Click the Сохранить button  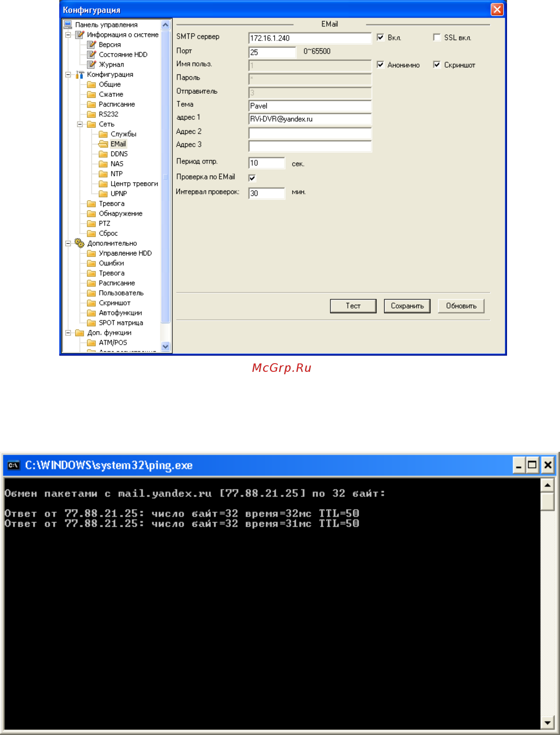tap(407, 306)
